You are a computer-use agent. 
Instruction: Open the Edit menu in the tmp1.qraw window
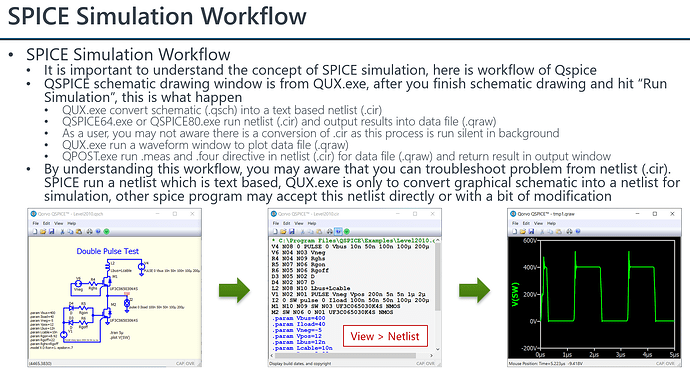pyautogui.click(x=526, y=223)
